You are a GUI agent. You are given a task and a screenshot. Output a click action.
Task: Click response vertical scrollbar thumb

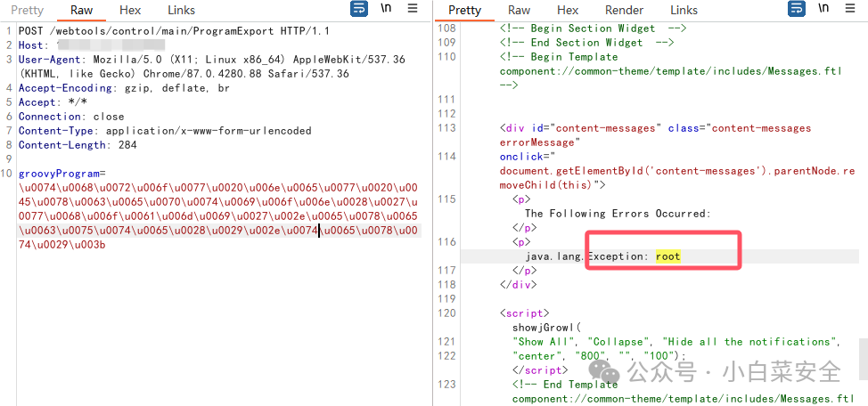pyautogui.click(x=864, y=360)
